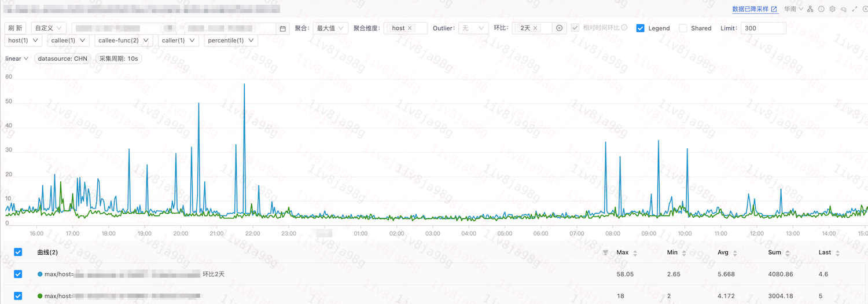868x304 pixels.
Task: Open the percentile(1) filter dropdown
Action: [x=230, y=41]
